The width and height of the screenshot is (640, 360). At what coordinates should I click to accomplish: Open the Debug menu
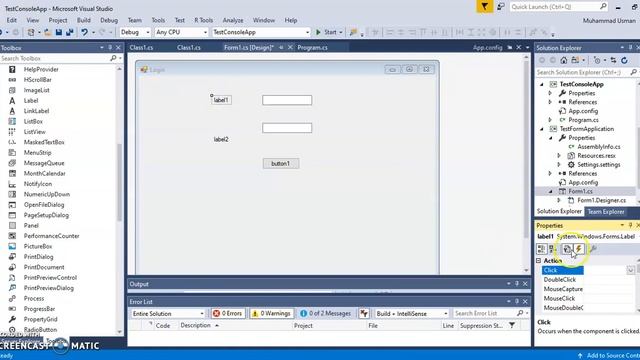[109, 20]
